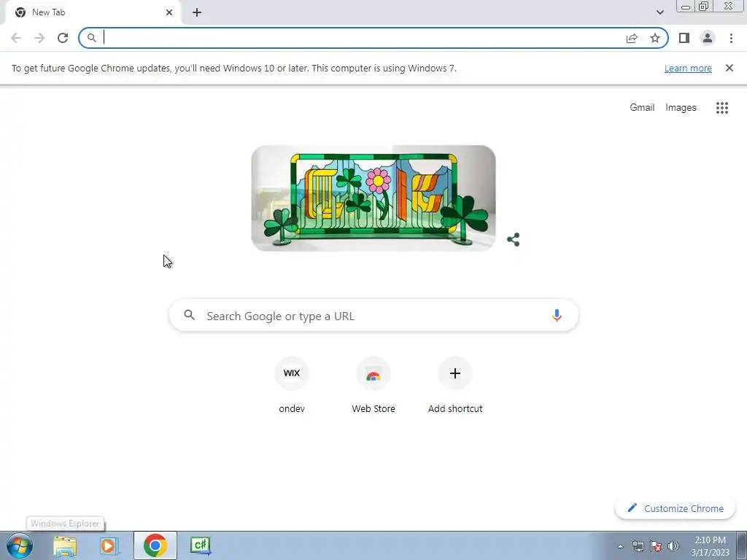Click the Chrome taskbar icon
The image size is (747, 560).
pos(155,545)
